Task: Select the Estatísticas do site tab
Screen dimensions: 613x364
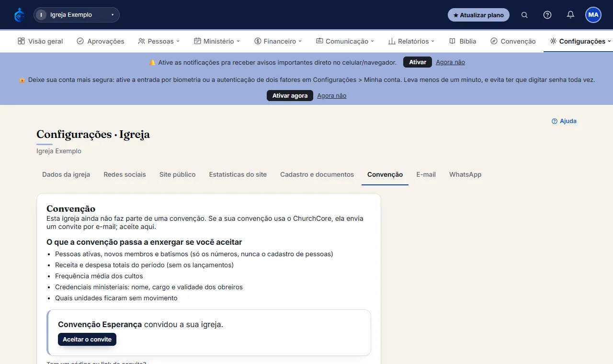Action: [238, 175]
